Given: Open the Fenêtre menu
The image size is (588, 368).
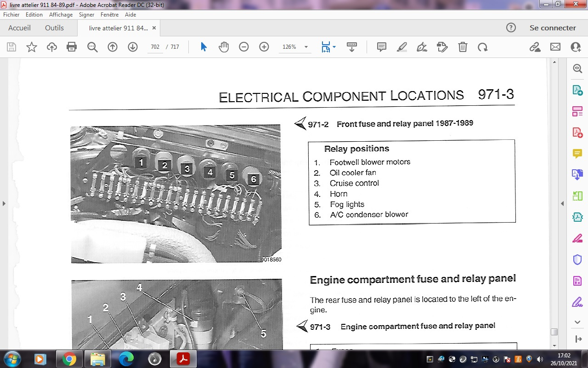Looking at the screenshot, I should (x=109, y=15).
